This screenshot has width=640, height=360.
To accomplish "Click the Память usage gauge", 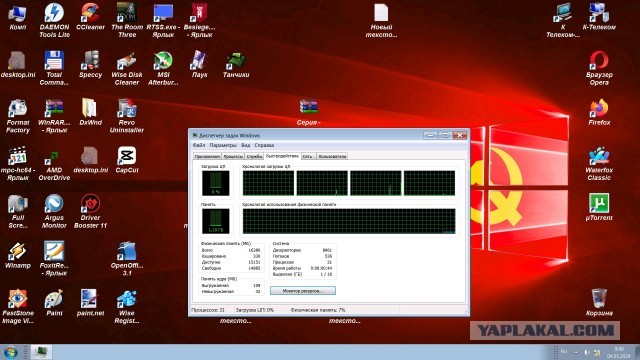I will click(216, 221).
